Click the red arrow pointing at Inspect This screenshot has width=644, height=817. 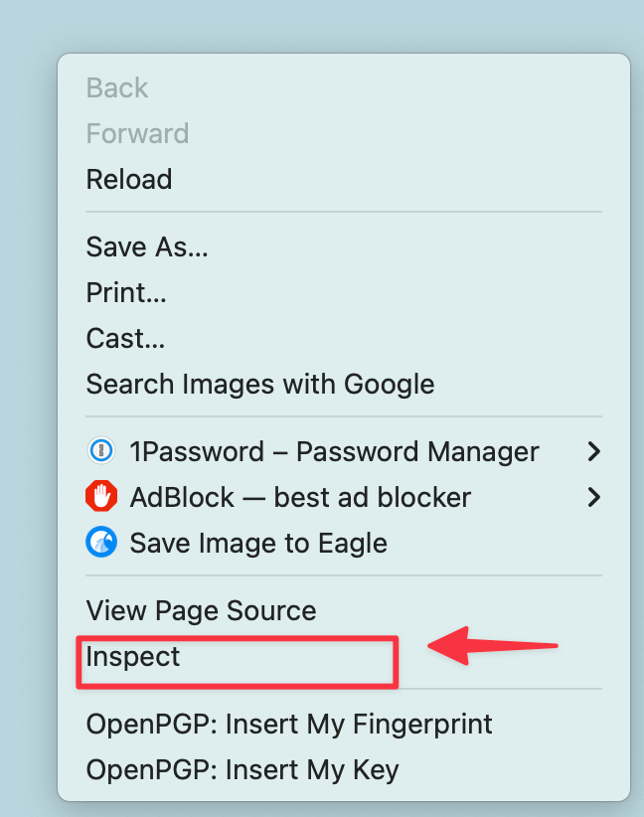point(492,646)
